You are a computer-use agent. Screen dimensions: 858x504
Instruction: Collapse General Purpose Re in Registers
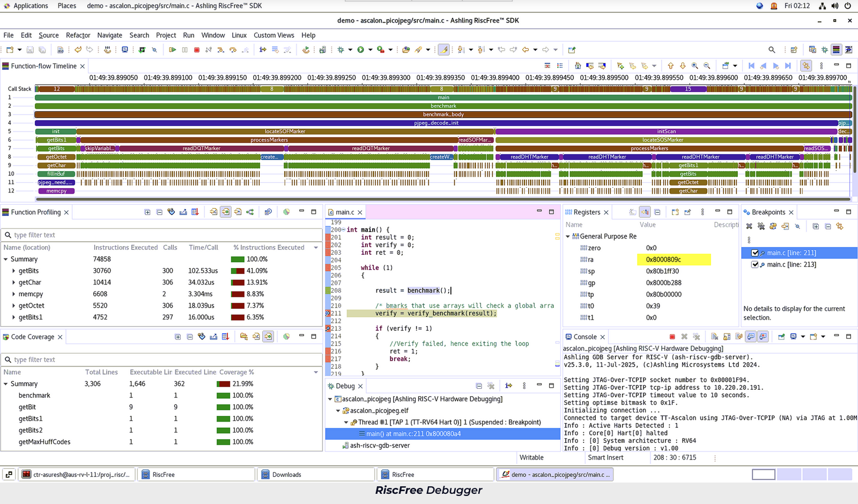(x=568, y=236)
